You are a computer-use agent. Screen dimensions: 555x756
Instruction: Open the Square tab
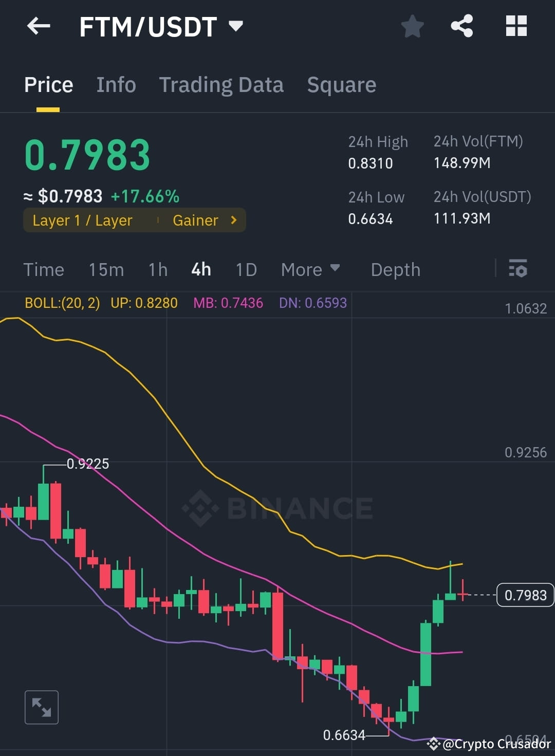341,84
